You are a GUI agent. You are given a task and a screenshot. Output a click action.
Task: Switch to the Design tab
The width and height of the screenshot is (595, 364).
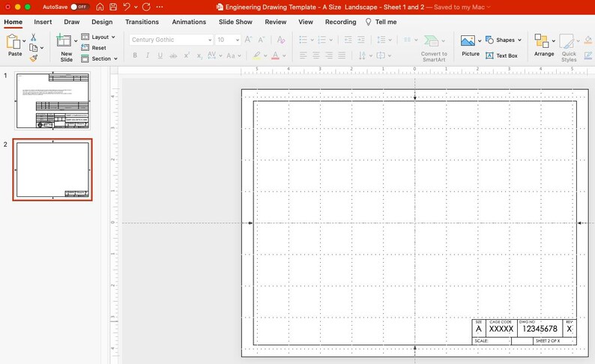pos(102,22)
